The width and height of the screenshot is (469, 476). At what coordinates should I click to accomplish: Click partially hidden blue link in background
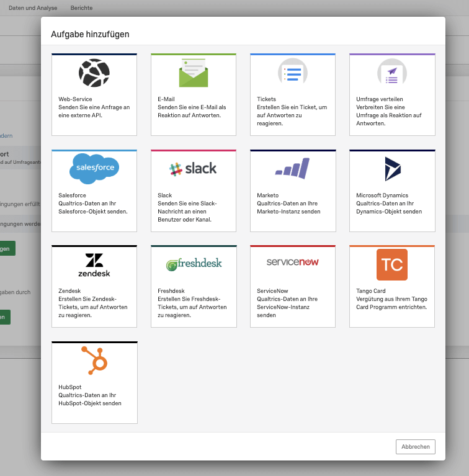click(x=6, y=136)
